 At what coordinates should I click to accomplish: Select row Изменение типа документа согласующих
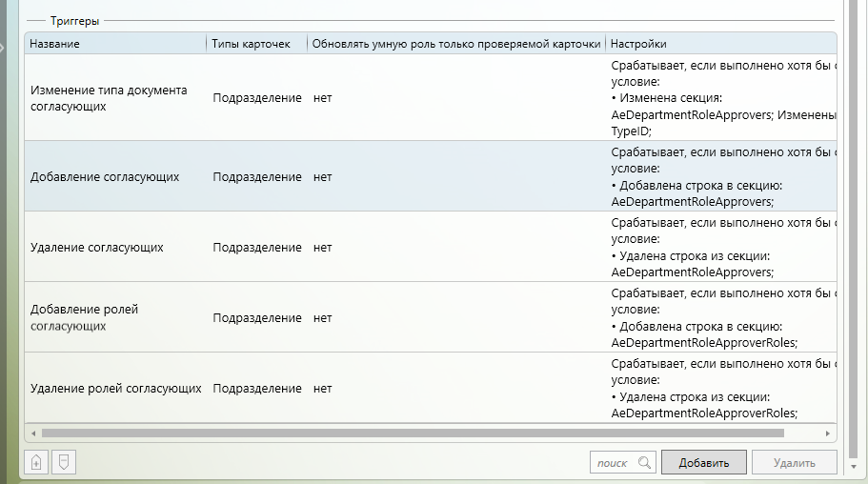[x=109, y=98]
